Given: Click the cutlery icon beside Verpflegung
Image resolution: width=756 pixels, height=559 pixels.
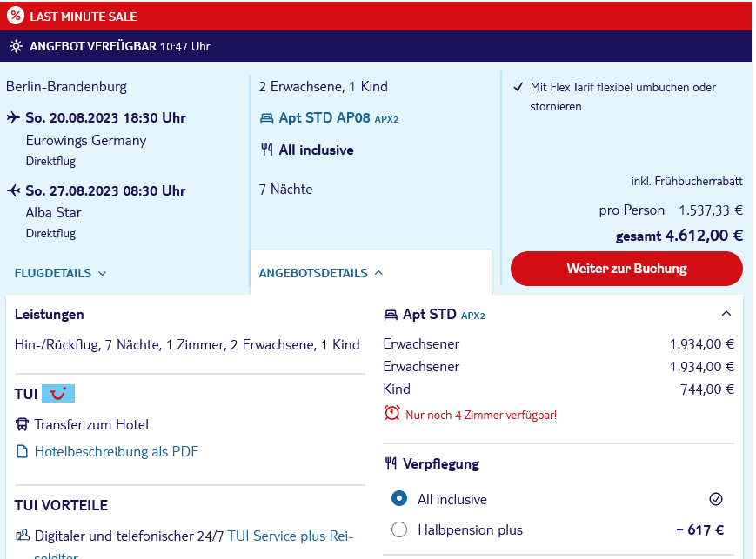Looking at the screenshot, I should (391, 463).
